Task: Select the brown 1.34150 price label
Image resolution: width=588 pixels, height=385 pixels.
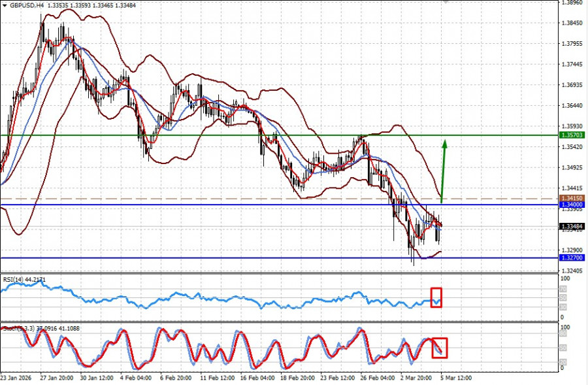Action: tap(572, 198)
